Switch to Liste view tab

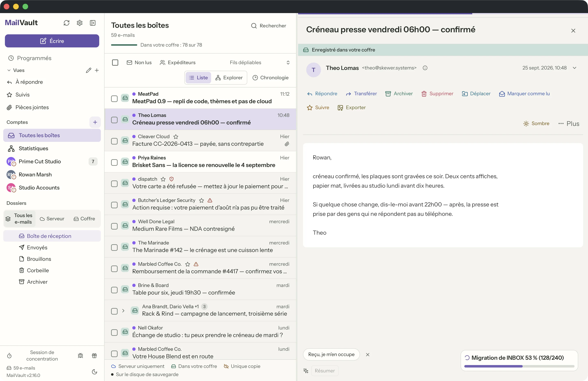(x=198, y=78)
